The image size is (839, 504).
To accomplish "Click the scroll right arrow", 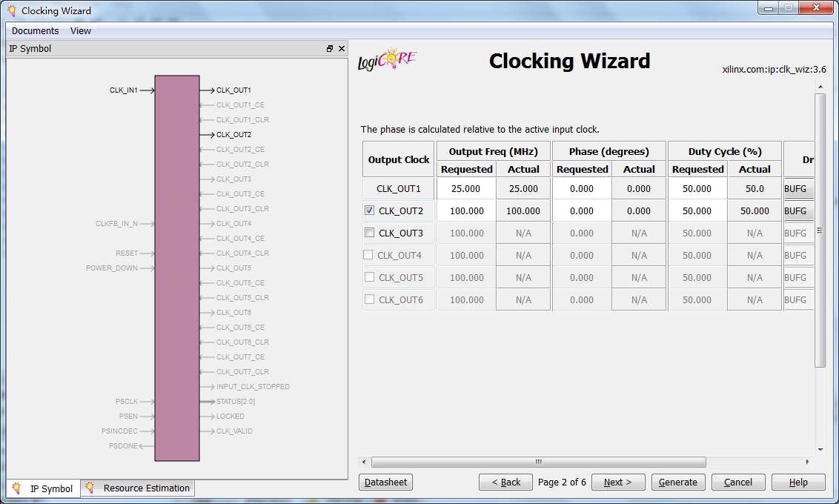I will [x=807, y=462].
